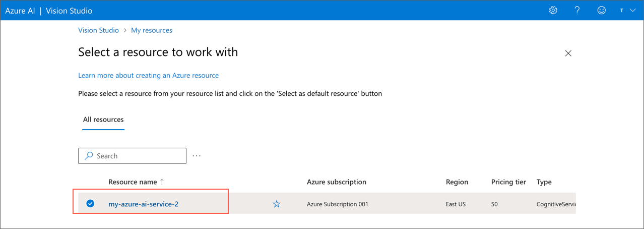Click the search magnifier icon
Viewport: 644px width, 229px height.
click(x=89, y=156)
